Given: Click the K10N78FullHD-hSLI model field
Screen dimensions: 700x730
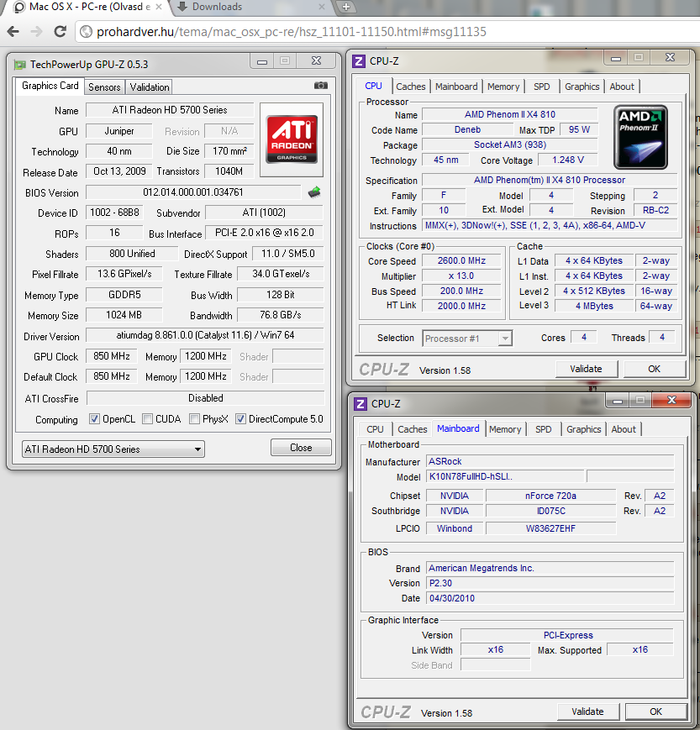Looking at the screenshot, I should 505,477.
